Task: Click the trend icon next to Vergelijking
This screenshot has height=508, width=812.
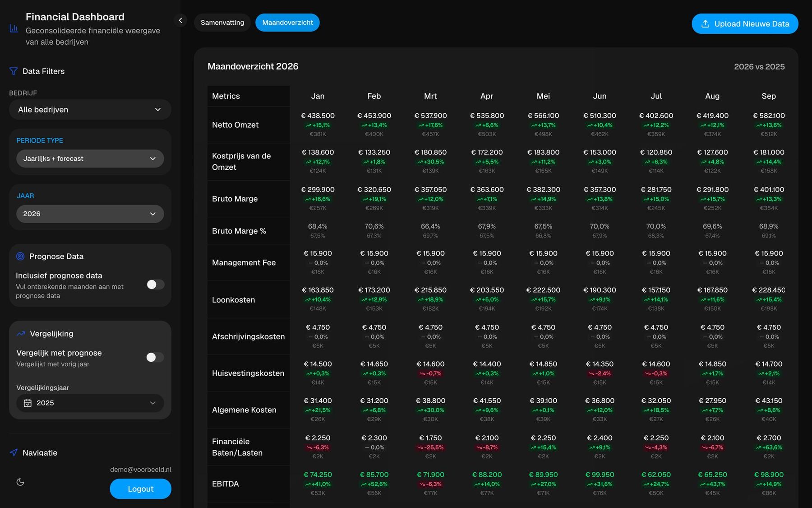Action: click(x=21, y=334)
